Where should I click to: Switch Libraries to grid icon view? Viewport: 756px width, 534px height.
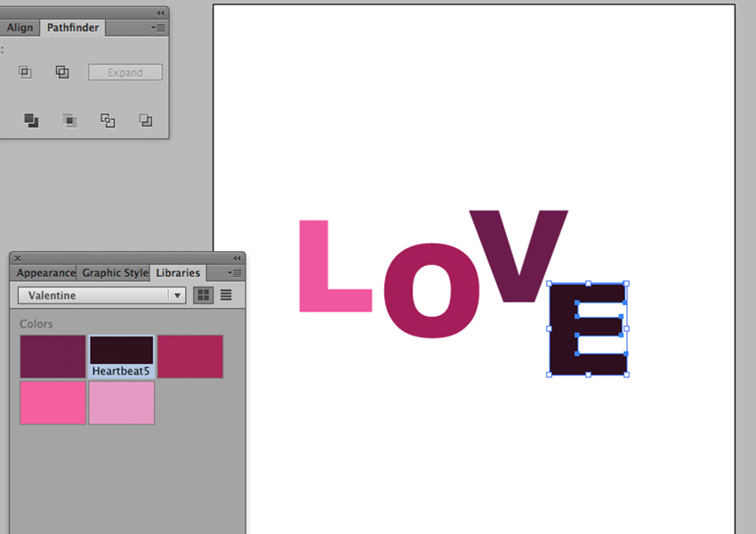click(203, 295)
